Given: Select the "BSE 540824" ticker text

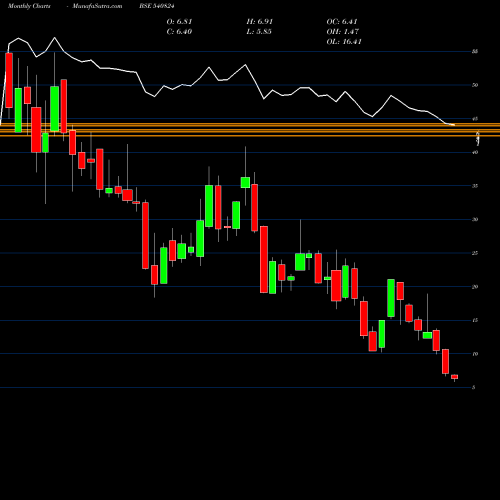Looking at the screenshot, I should click(157, 6).
